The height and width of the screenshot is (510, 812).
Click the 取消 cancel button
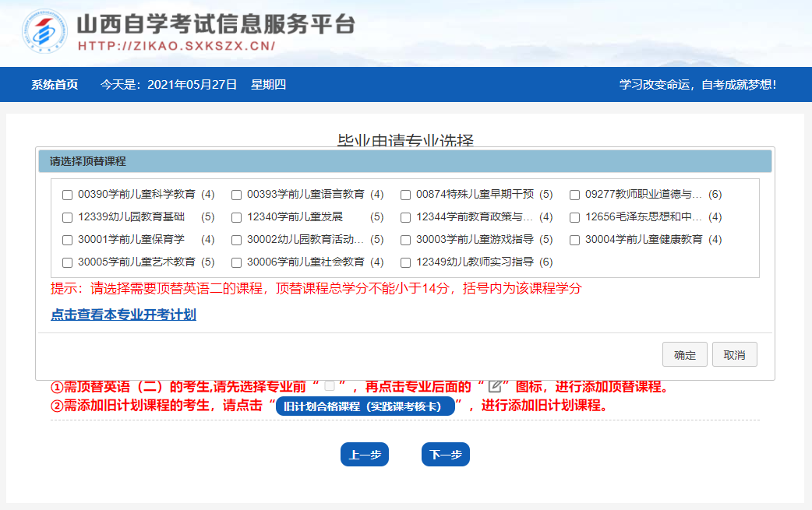734,353
